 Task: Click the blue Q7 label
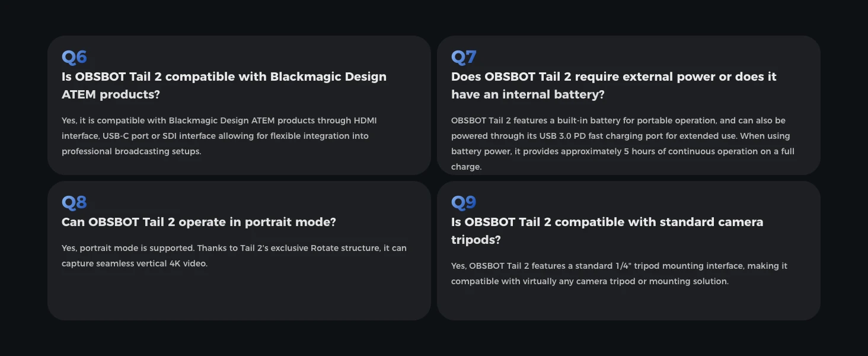click(464, 57)
